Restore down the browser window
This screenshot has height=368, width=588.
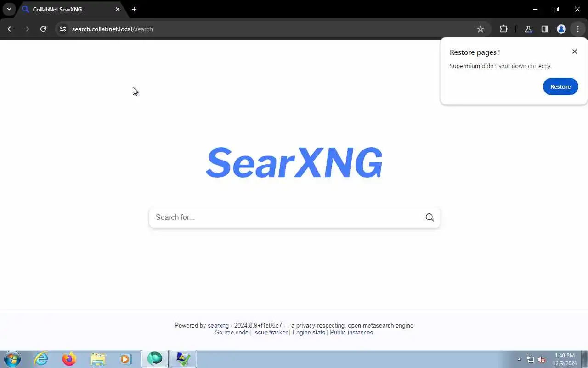tap(556, 9)
